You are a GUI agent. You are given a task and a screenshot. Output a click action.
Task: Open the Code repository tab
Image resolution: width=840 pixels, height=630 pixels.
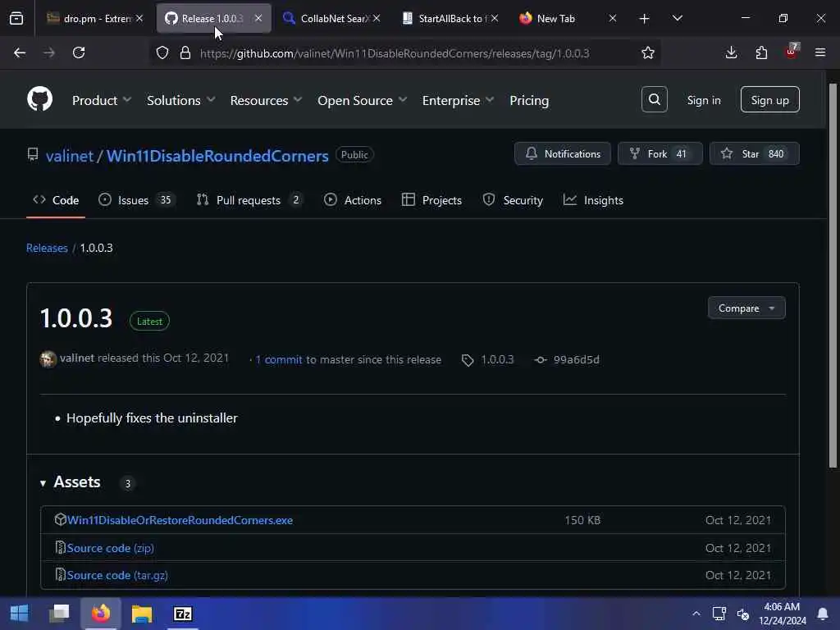56,200
